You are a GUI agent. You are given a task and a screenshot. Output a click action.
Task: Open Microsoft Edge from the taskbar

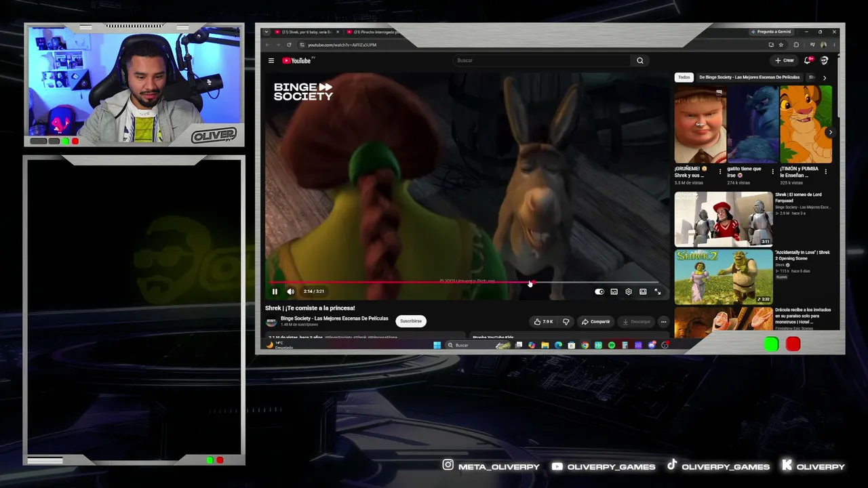(558, 345)
